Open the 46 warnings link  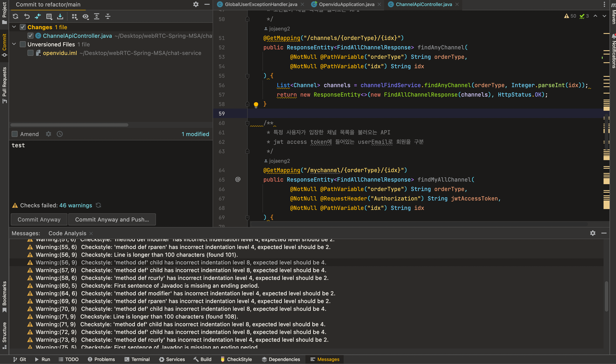(76, 205)
